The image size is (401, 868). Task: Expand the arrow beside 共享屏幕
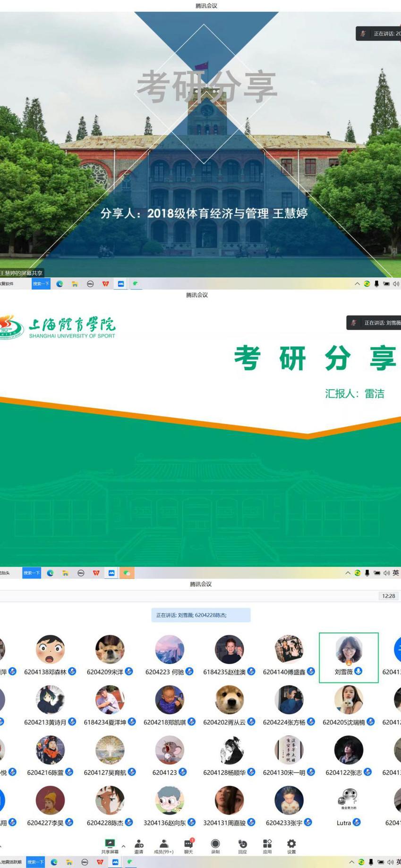(123, 846)
